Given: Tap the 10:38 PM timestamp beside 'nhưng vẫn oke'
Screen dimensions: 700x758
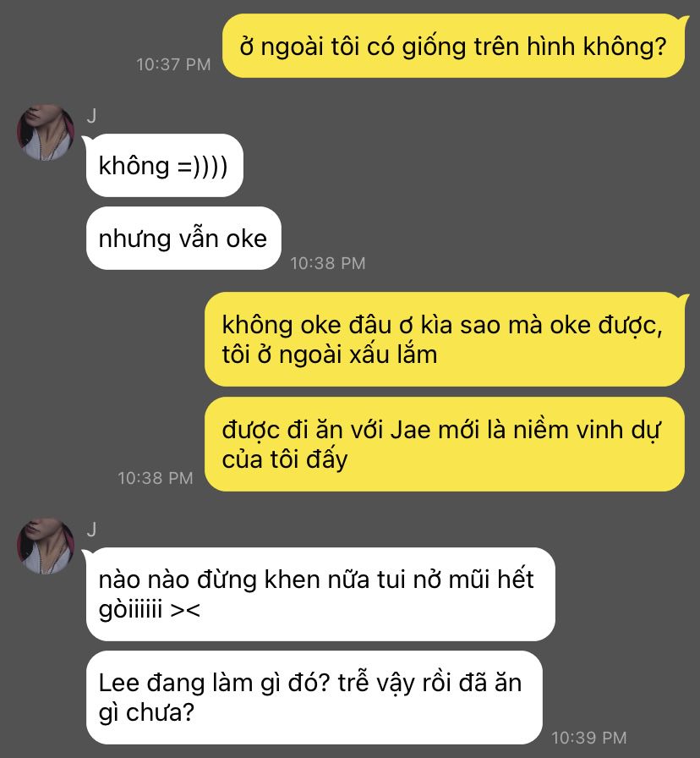Looking at the screenshot, I should coord(327,263).
